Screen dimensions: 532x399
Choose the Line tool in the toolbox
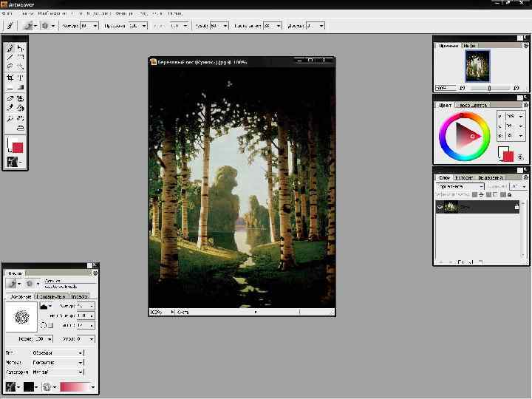click(10, 57)
